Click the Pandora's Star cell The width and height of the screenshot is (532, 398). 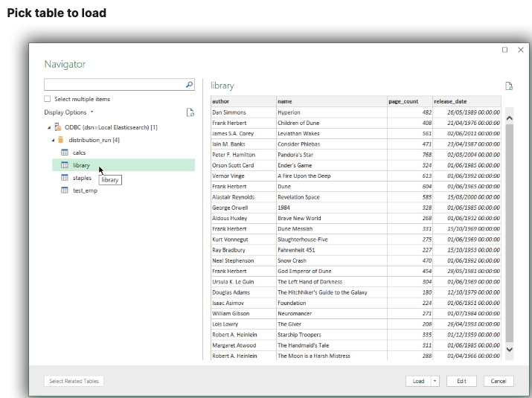(332, 155)
